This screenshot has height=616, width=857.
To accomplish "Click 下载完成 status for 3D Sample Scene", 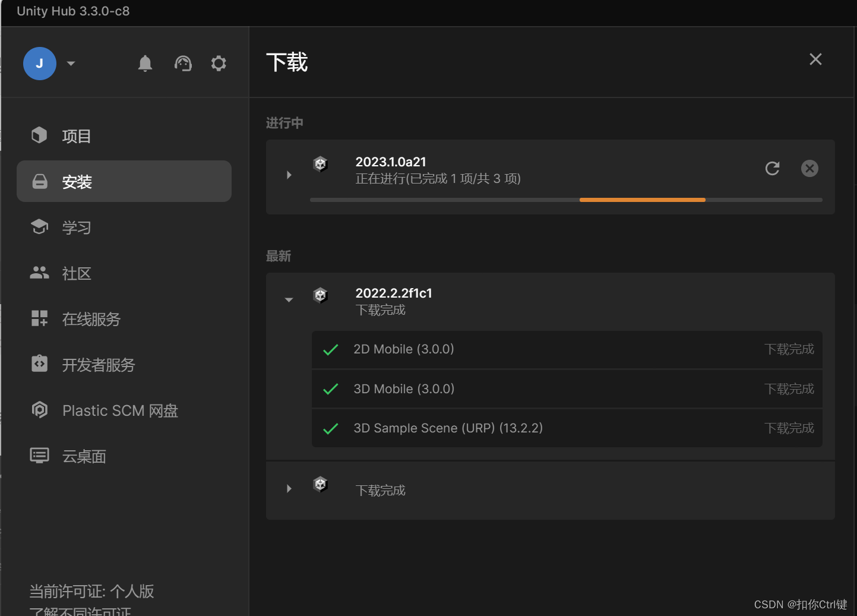I will pyautogui.click(x=789, y=428).
